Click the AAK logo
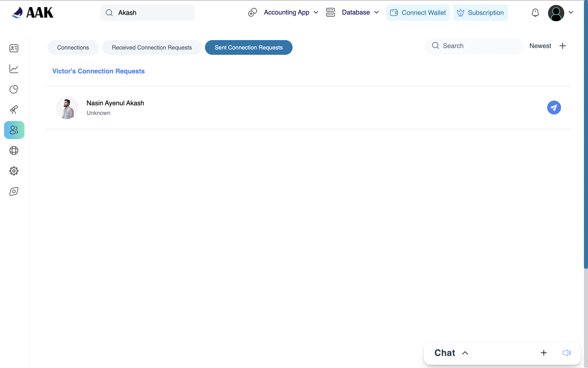This screenshot has height=368, width=588. [32, 12]
